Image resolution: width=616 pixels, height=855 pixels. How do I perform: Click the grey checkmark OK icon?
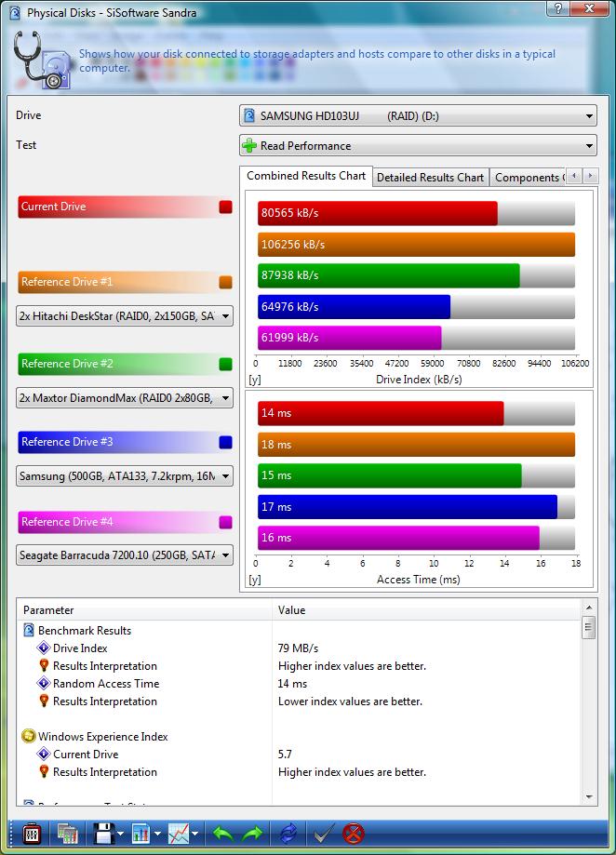coord(324,834)
